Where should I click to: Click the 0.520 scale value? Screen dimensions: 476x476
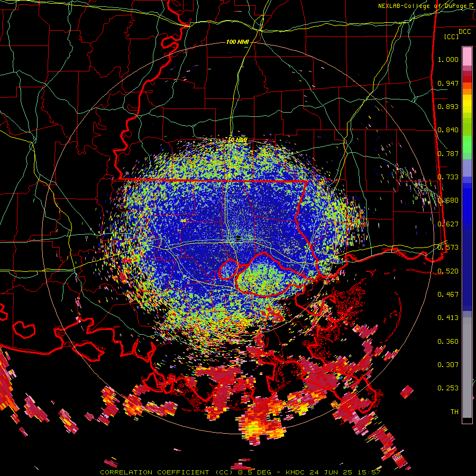click(x=448, y=271)
